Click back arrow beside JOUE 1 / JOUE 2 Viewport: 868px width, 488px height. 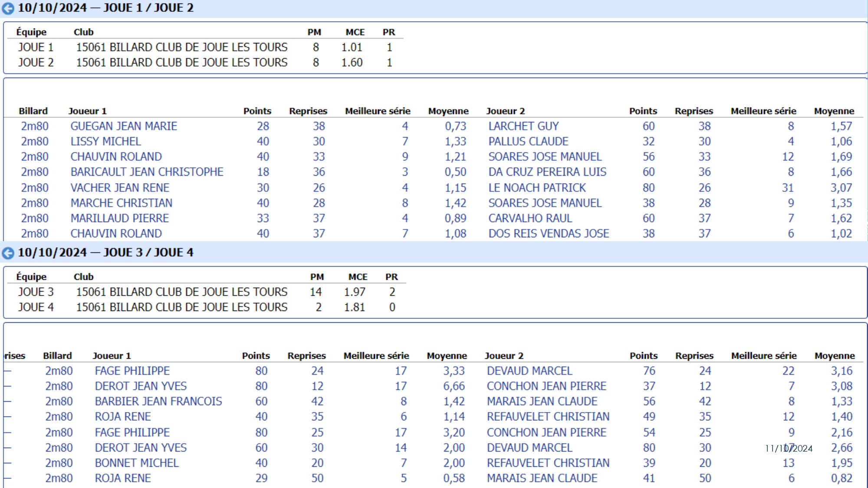point(8,8)
